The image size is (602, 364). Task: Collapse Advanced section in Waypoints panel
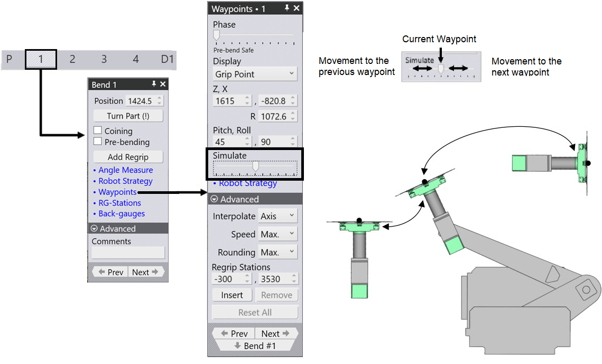215,199
